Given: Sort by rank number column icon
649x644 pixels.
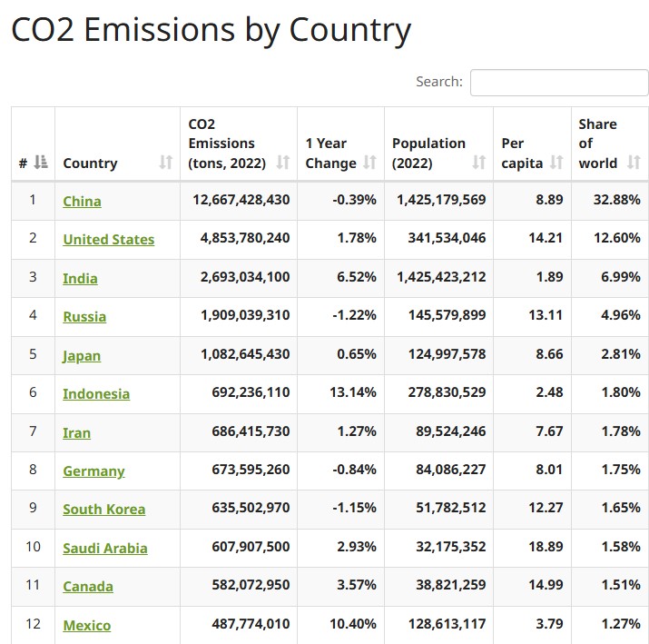Looking at the screenshot, I should click(x=41, y=162).
